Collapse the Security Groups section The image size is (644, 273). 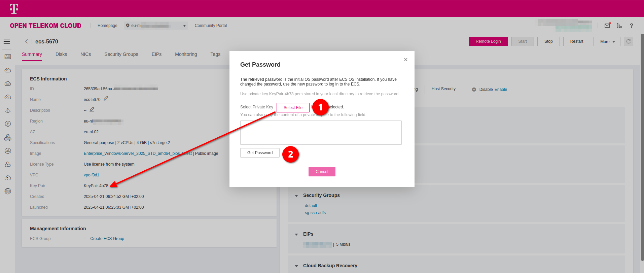point(296,196)
